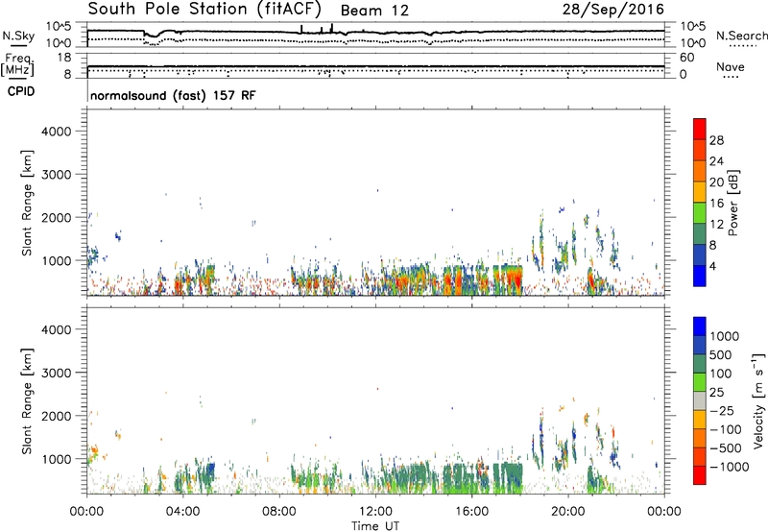This screenshot has height=532, width=768.
Task: Click strong red echo near 18:00 in power panel
Action: click(516, 279)
